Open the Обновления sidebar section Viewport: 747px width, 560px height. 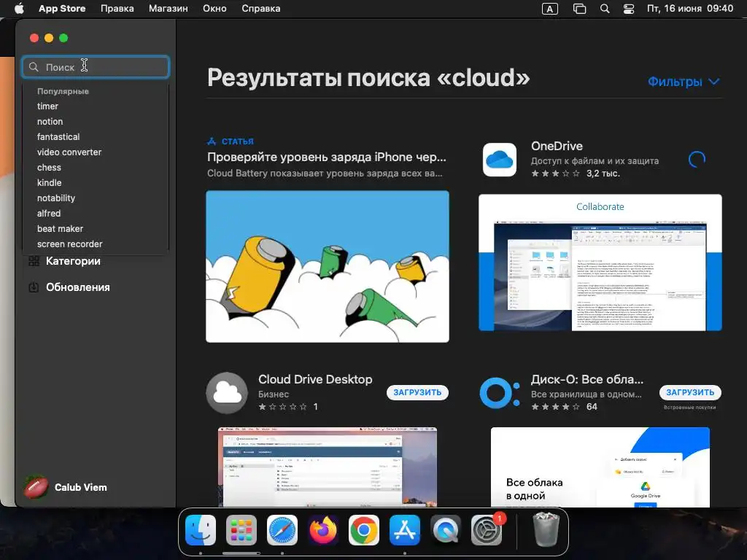pyautogui.click(x=77, y=287)
